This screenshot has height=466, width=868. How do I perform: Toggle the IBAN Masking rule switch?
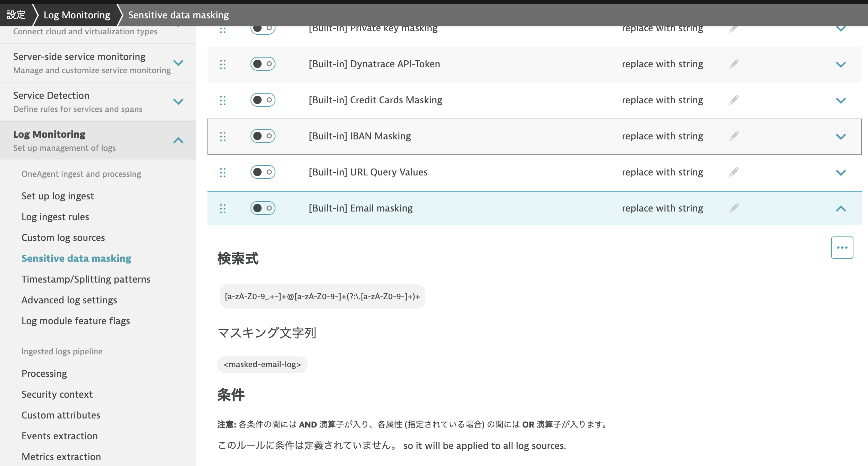coord(263,136)
